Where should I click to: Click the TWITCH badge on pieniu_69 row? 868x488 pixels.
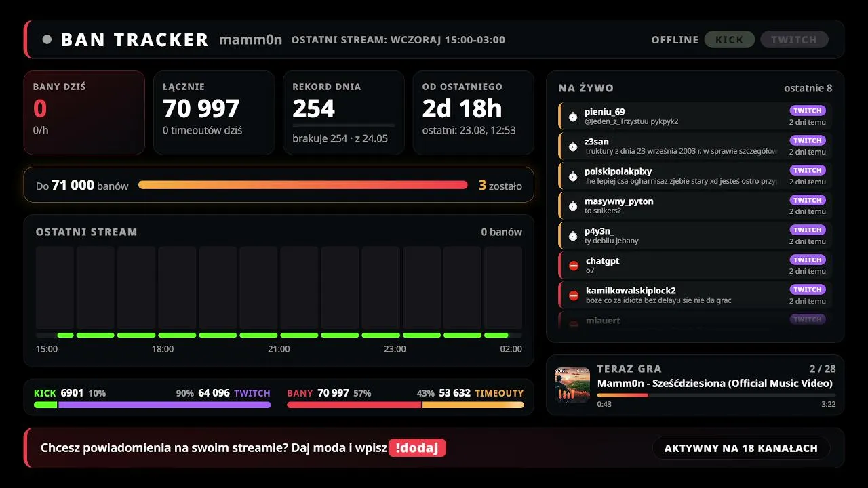[808, 110]
